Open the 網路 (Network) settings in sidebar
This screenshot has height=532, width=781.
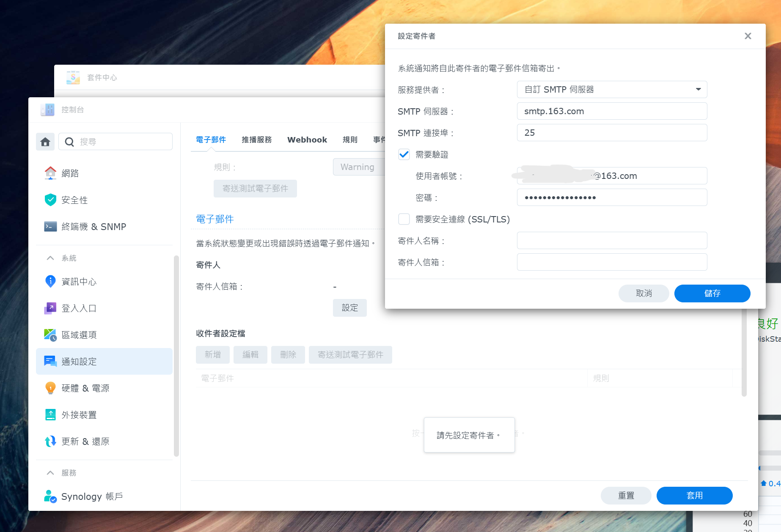71,173
